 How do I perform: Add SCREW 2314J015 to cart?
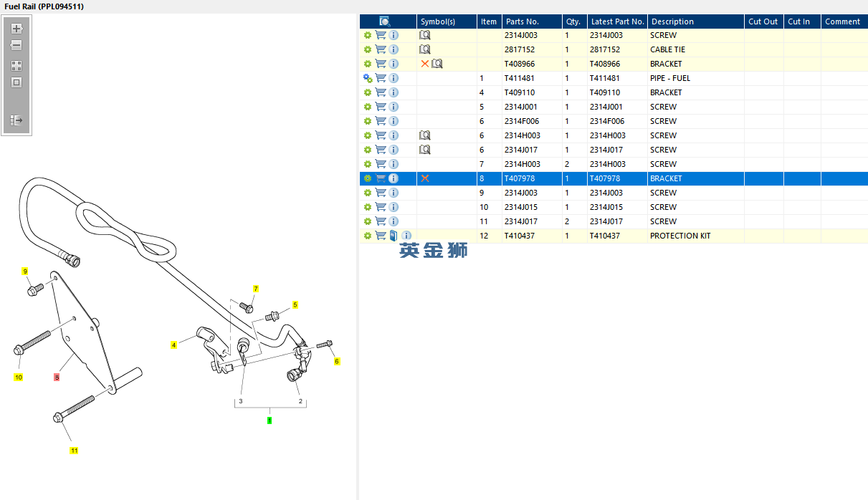pos(381,207)
